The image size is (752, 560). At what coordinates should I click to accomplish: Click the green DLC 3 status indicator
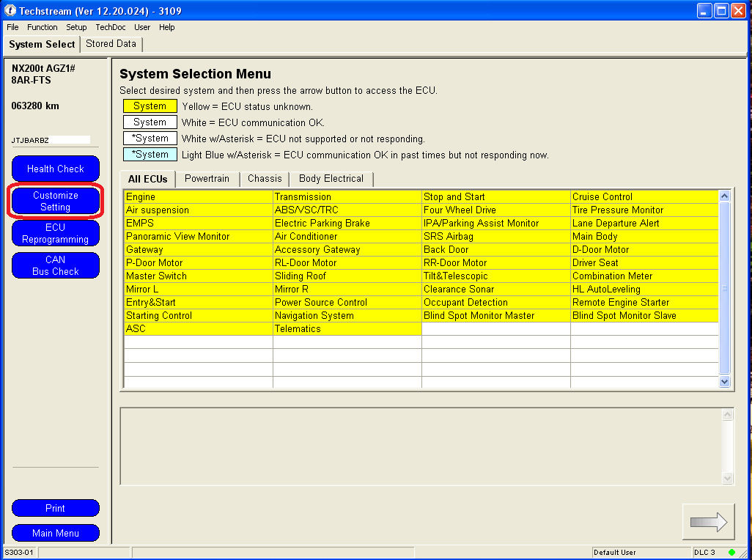(x=731, y=553)
